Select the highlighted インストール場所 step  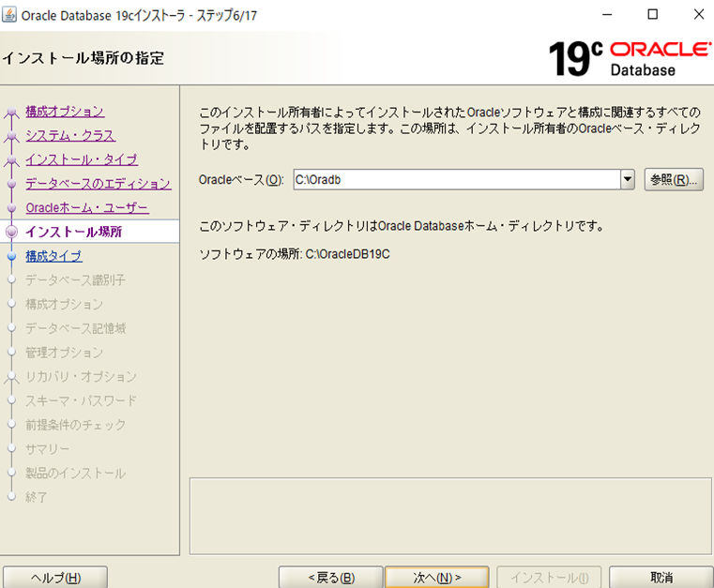click(x=74, y=232)
